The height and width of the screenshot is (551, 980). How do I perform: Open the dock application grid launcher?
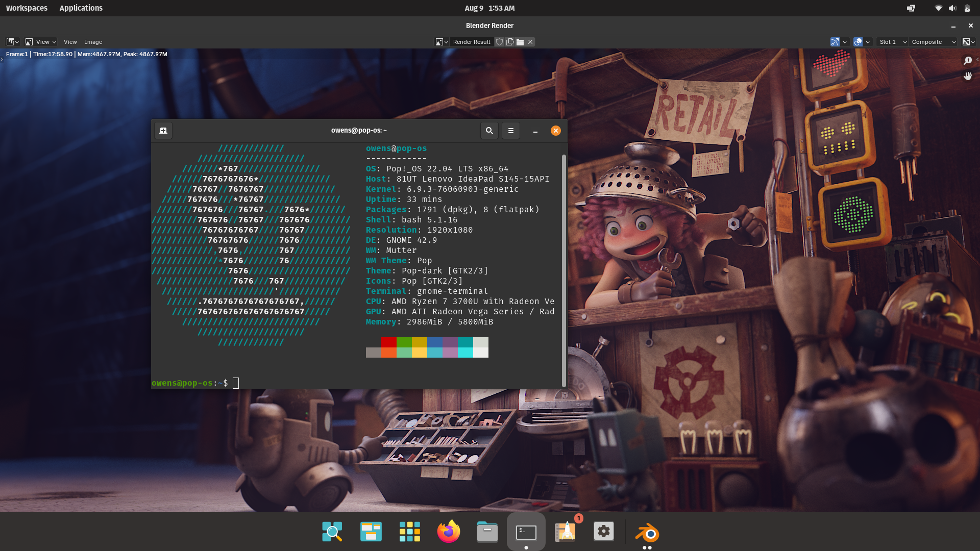[x=410, y=532]
